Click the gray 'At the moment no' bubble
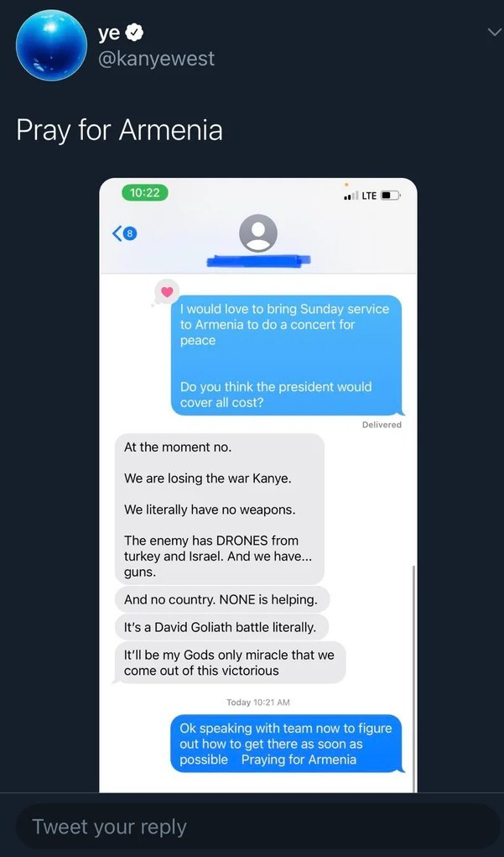The image size is (504, 857). (220, 509)
